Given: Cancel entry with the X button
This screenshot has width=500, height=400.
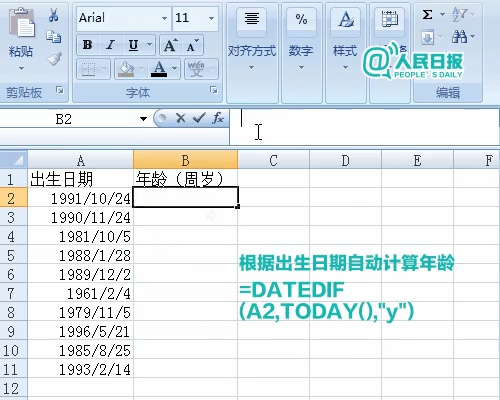Looking at the screenshot, I should [x=181, y=118].
